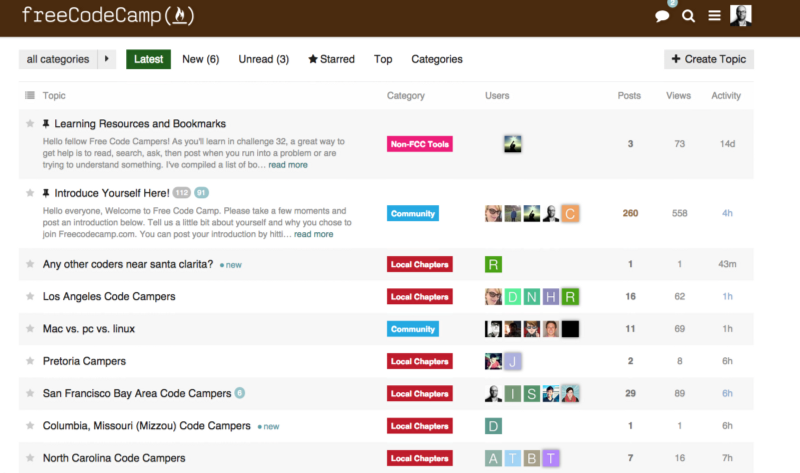Click read more under Introduce Yourself excerpt
800x473 pixels.
click(313, 234)
